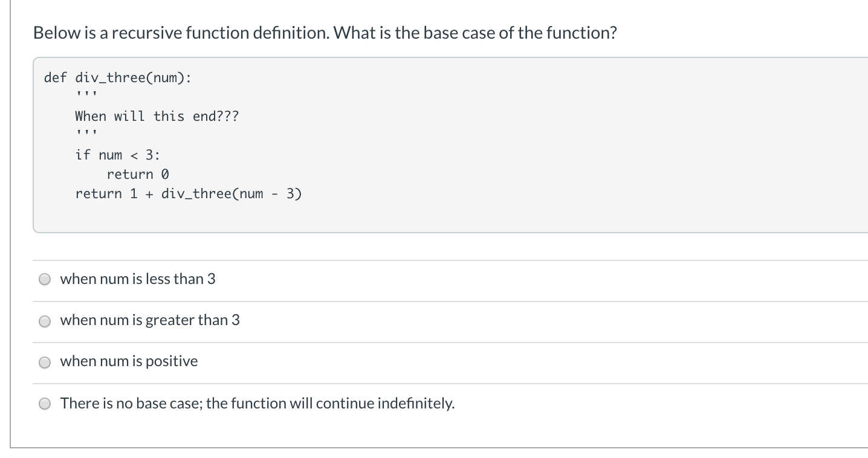Select "when num is less than 3" option
Screen dimensions: 868x458
click(x=44, y=279)
